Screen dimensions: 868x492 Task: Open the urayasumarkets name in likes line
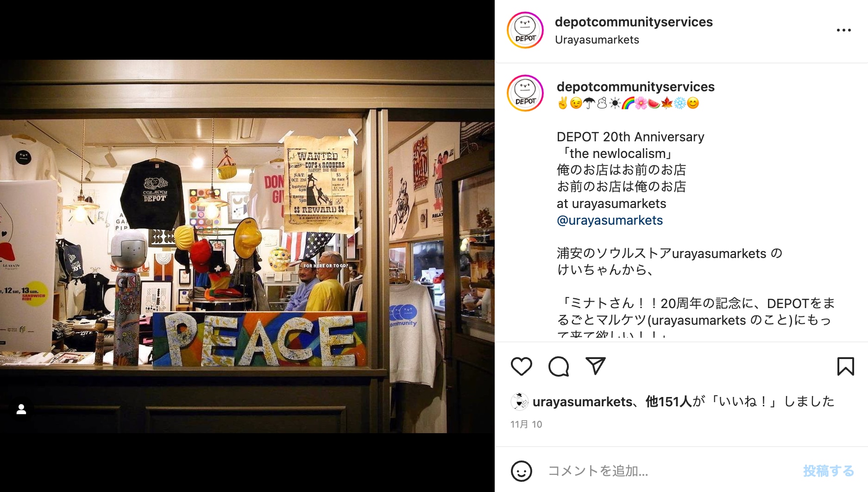click(x=582, y=402)
